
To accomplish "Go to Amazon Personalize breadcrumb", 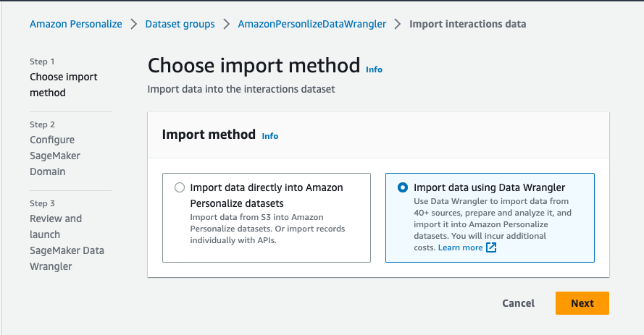I will click(76, 24).
